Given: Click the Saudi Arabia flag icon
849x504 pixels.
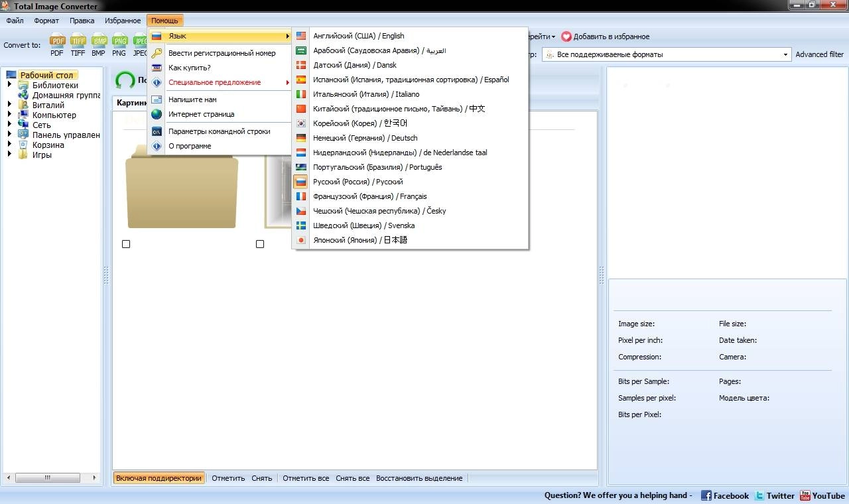Looking at the screenshot, I should click(x=301, y=50).
